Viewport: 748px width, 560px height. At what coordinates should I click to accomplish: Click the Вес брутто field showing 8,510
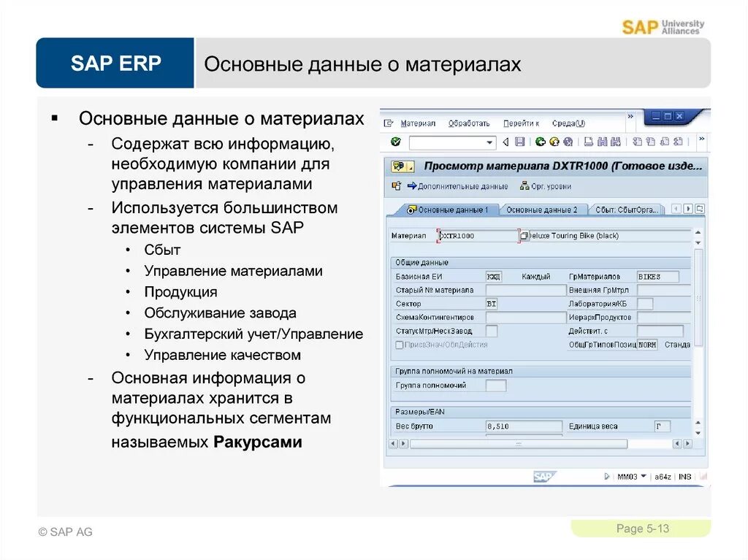tap(524, 426)
